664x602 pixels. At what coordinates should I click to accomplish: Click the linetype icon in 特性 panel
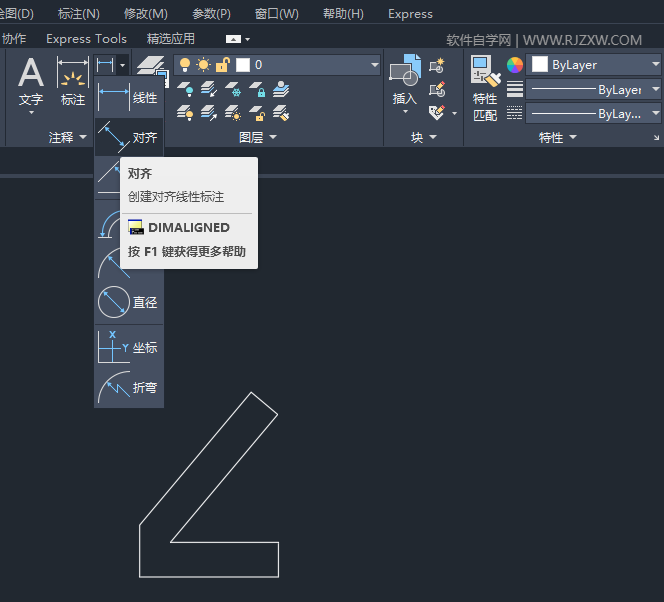pyautogui.click(x=515, y=113)
